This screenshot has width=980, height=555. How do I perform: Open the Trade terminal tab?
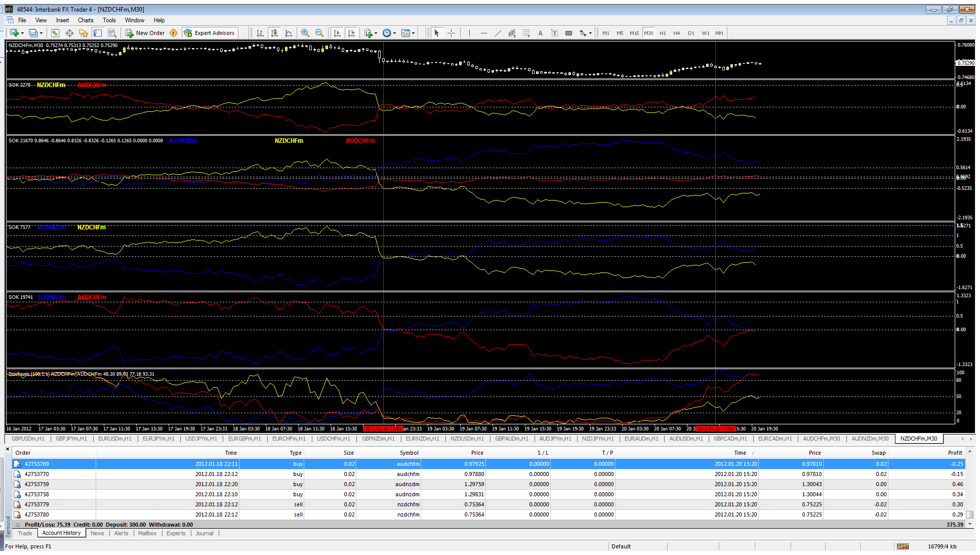25,533
